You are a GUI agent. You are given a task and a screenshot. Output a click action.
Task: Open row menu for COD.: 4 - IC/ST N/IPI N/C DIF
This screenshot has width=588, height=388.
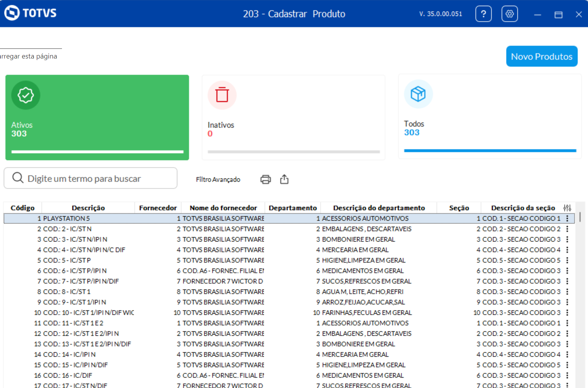pos(567,250)
